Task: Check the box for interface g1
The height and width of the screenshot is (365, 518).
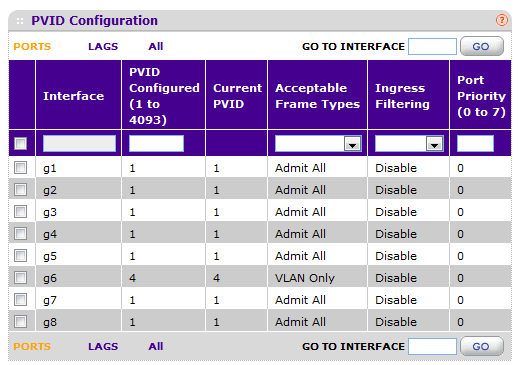Action: (20, 168)
